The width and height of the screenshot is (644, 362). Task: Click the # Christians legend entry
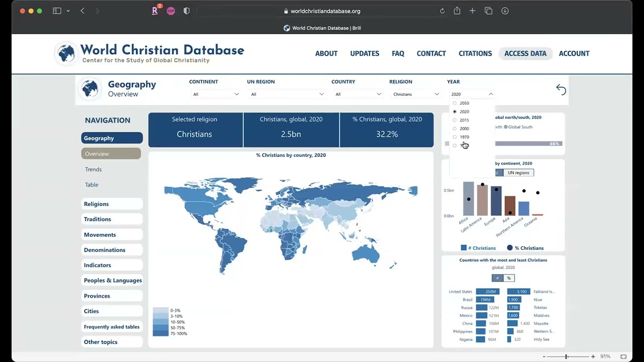[x=478, y=248]
